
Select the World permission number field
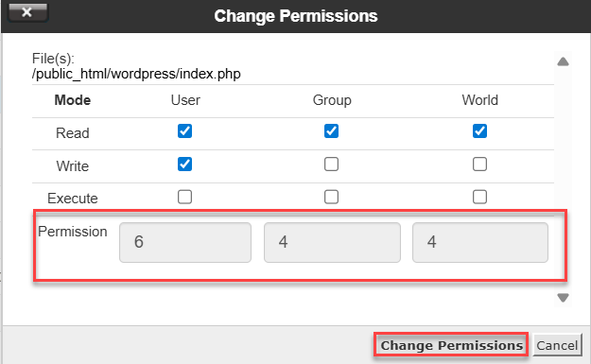[480, 242]
